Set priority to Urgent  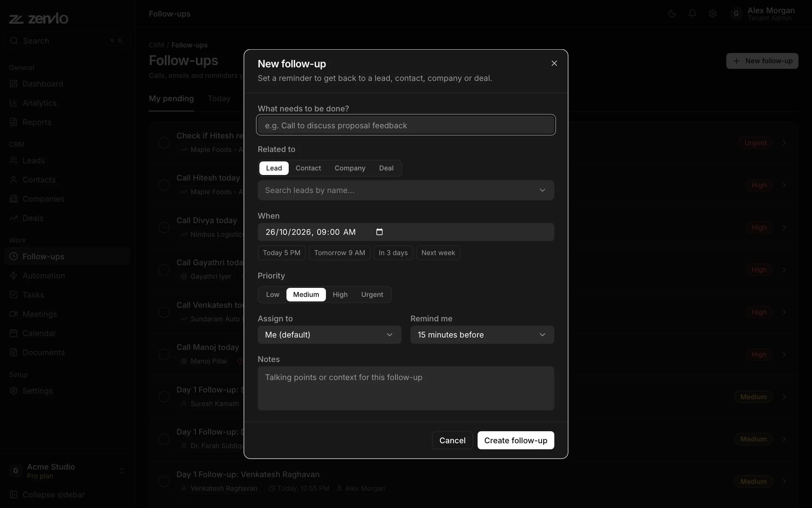(x=372, y=294)
